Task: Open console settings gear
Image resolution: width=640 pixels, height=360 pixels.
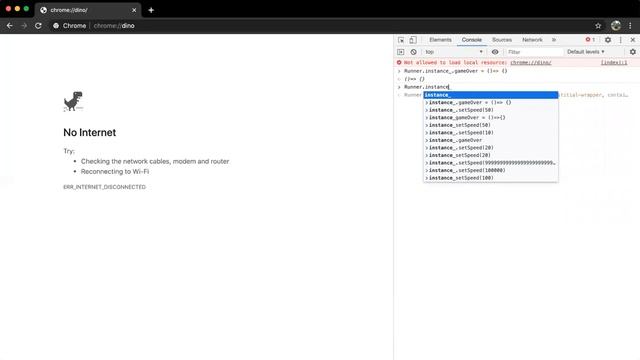Action: (633, 52)
